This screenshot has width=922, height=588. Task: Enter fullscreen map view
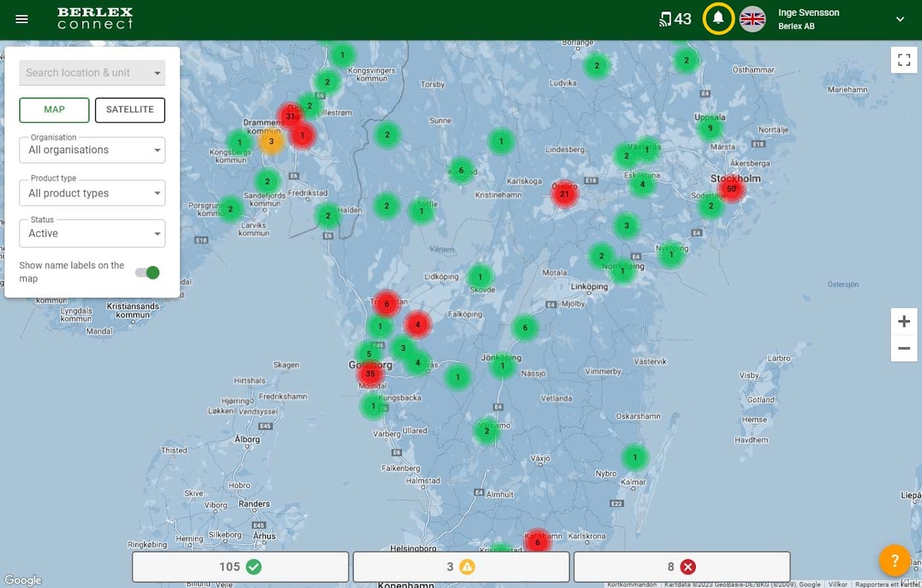point(904,60)
